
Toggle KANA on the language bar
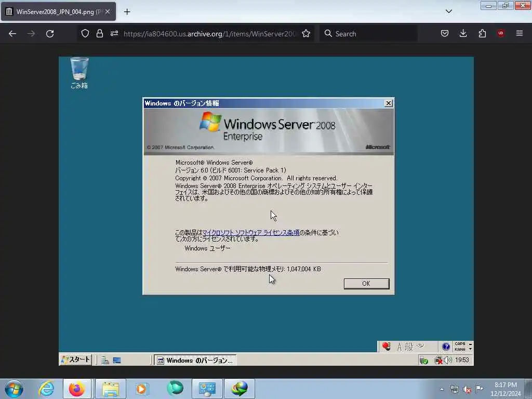click(x=460, y=350)
